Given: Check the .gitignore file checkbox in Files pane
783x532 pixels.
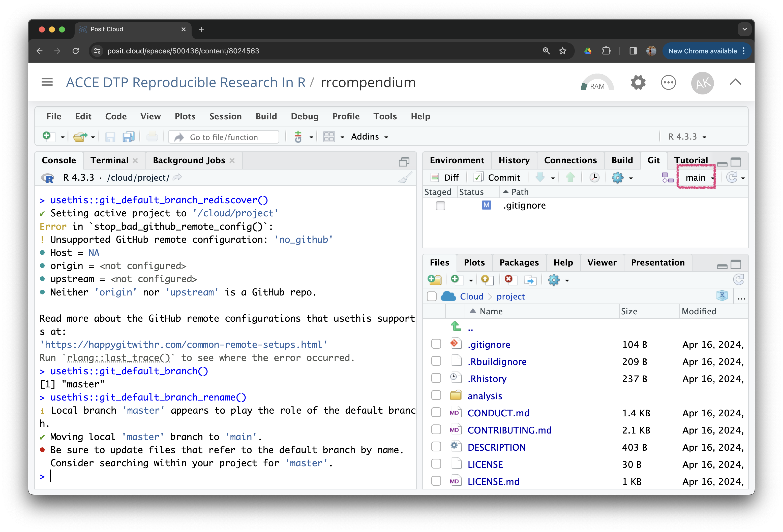Looking at the screenshot, I should click(436, 344).
